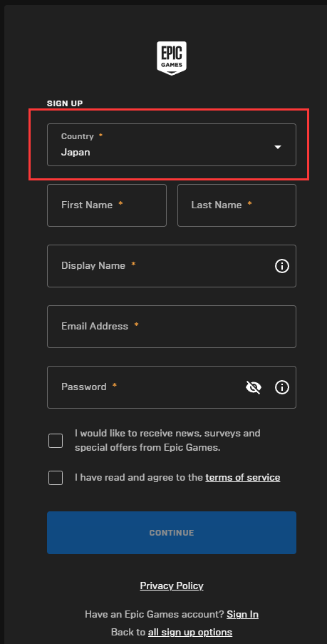Select the Email Address input field

[x=172, y=327]
